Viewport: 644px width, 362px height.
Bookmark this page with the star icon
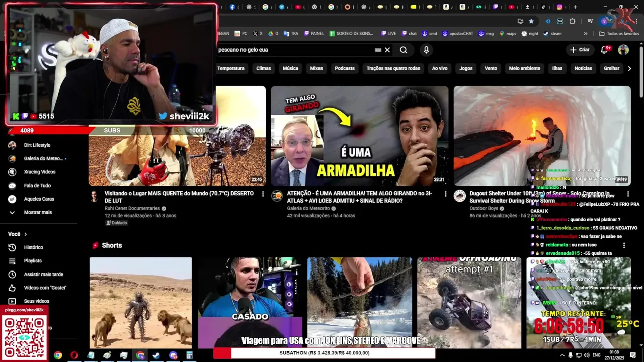[x=531, y=21]
